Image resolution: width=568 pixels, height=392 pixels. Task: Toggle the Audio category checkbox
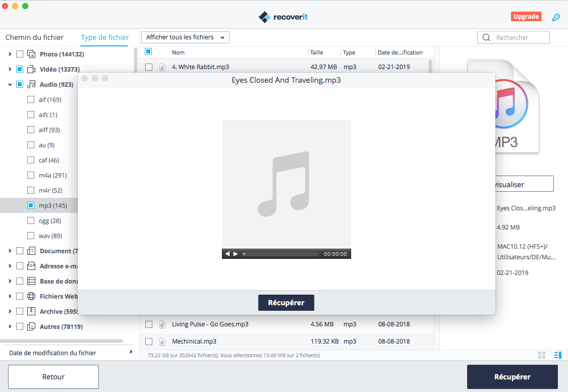point(20,84)
